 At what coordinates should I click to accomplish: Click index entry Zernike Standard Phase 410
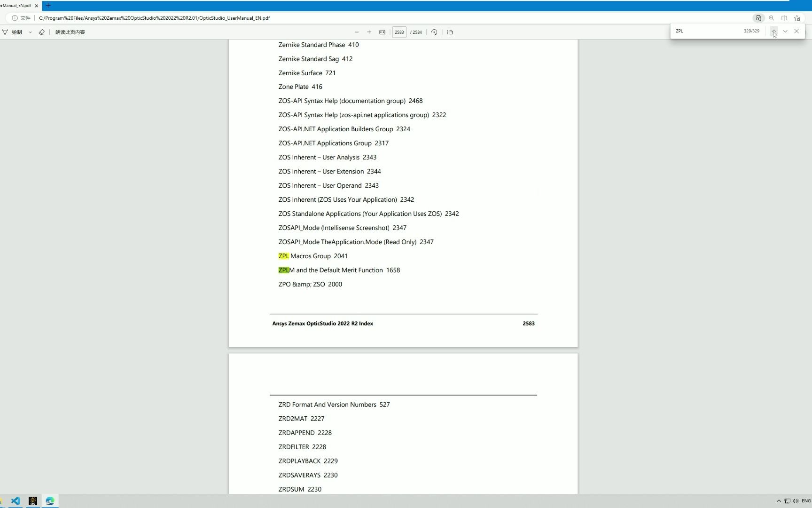[319, 45]
